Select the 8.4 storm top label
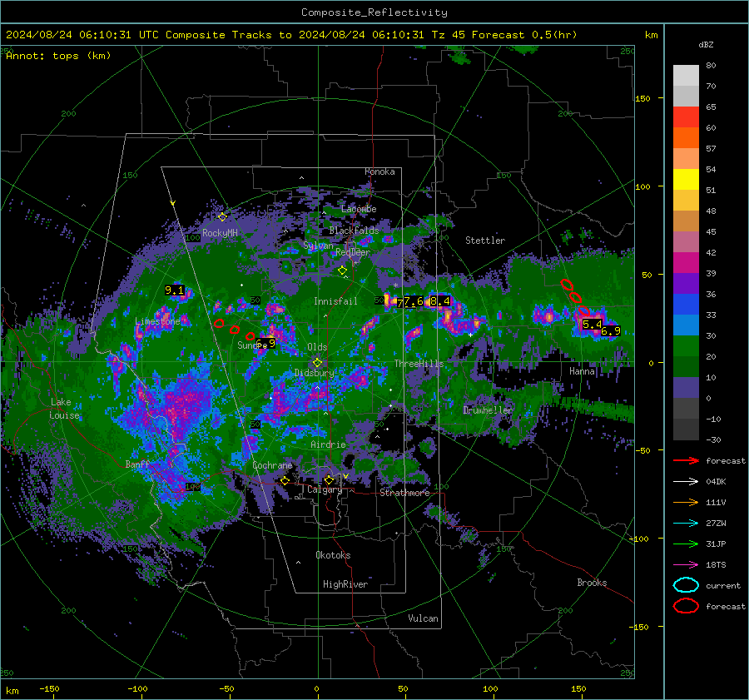Viewport: 749px width, 700px height. pyautogui.click(x=440, y=301)
